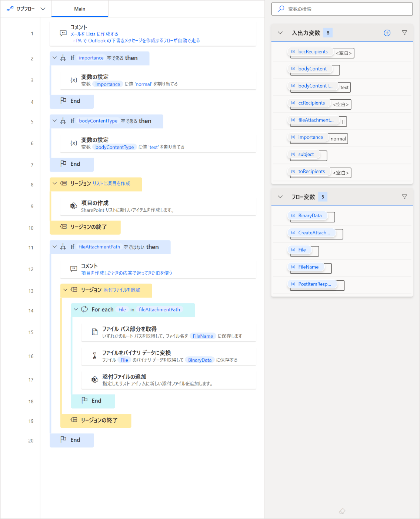The height and width of the screenshot is (519, 420).
Task: Click the plus button to add a variable
Action: pyautogui.click(x=387, y=33)
